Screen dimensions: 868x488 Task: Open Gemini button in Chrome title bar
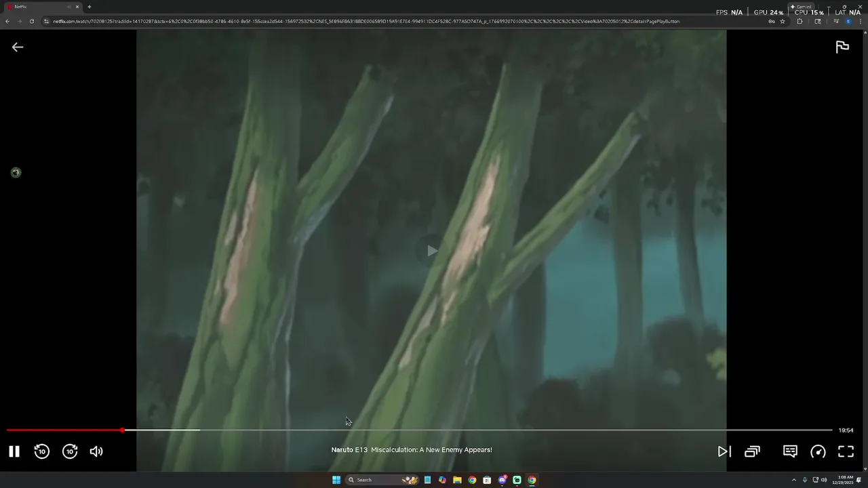(x=801, y=7)
